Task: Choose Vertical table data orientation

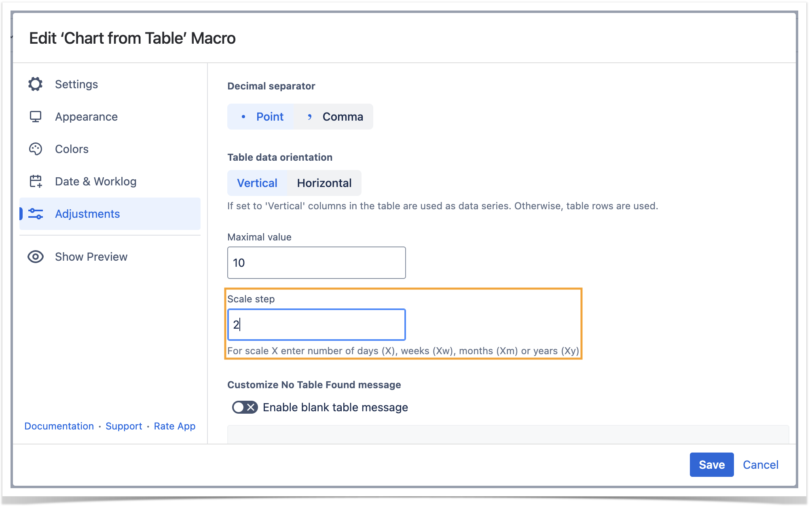Action: 257,183
